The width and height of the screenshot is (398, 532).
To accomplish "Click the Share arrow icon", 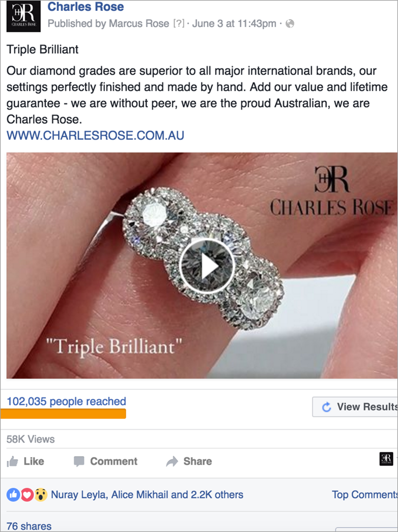I will coord(172,461).
